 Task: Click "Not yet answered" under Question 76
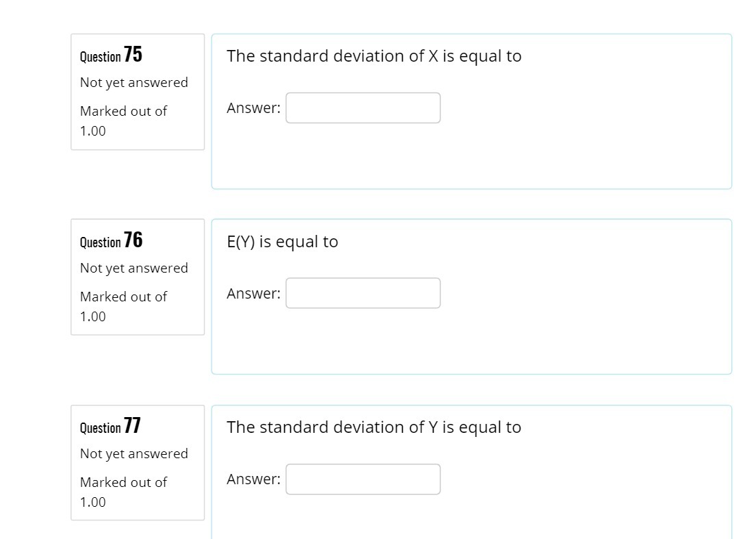click(x=134, y=268)
